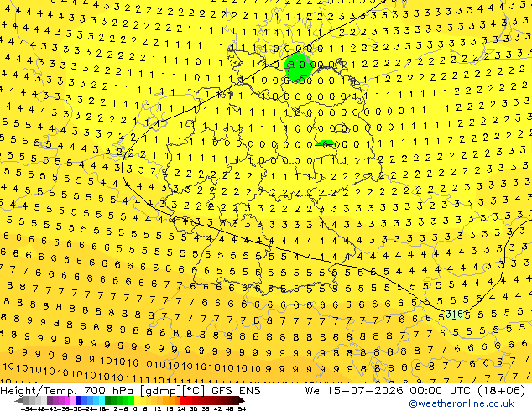Image resolution: width=532 pixels, height=411 pixels.
Task: Click the gray left arrow of color scale
Action: [x=19, y=400]
